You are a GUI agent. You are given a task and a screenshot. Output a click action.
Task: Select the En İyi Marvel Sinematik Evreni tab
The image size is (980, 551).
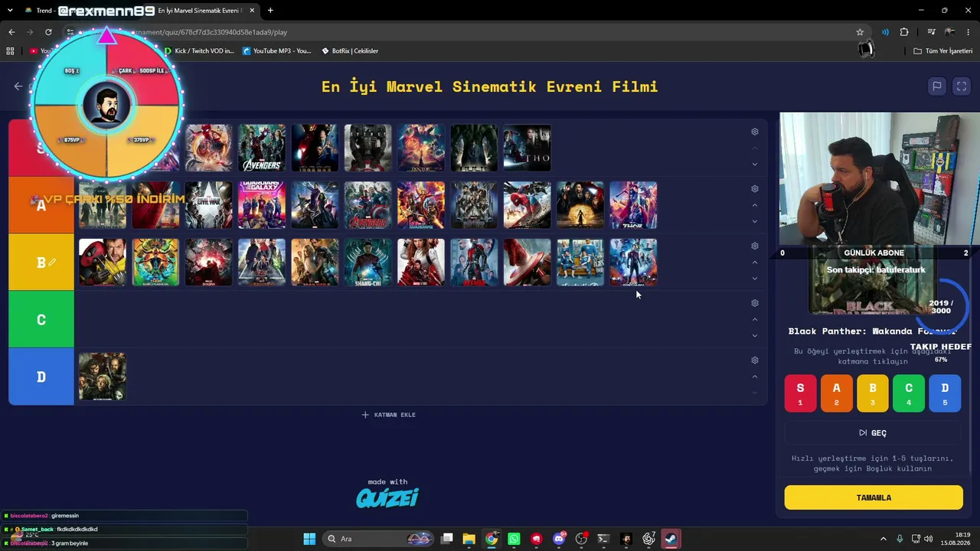click(x=199, y=11)
